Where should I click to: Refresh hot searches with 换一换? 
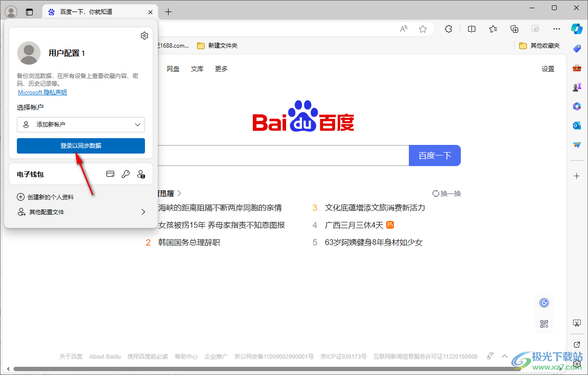[447, 194]
